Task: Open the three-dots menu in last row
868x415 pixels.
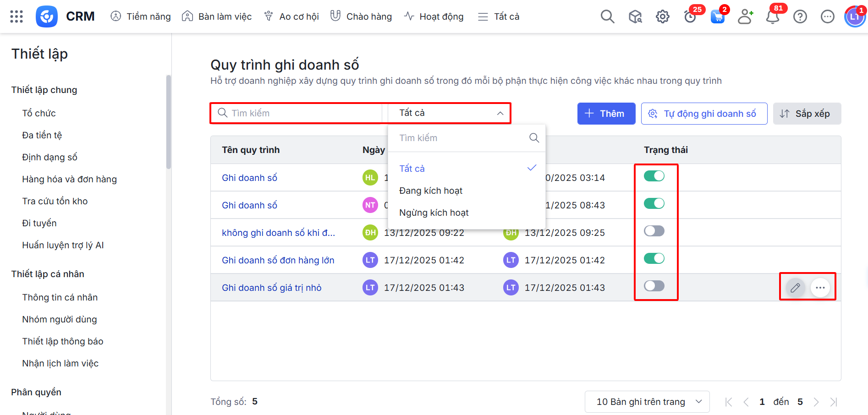Action: (820, 288)
